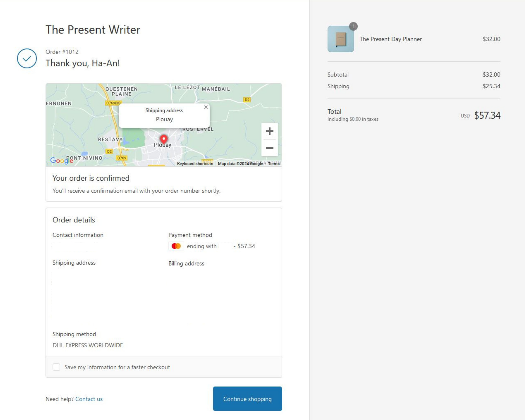Screen dimensions: 525x420
Task: Click the DHL EXPRESS WORLDWIDE shipping method
Action: 88,345
